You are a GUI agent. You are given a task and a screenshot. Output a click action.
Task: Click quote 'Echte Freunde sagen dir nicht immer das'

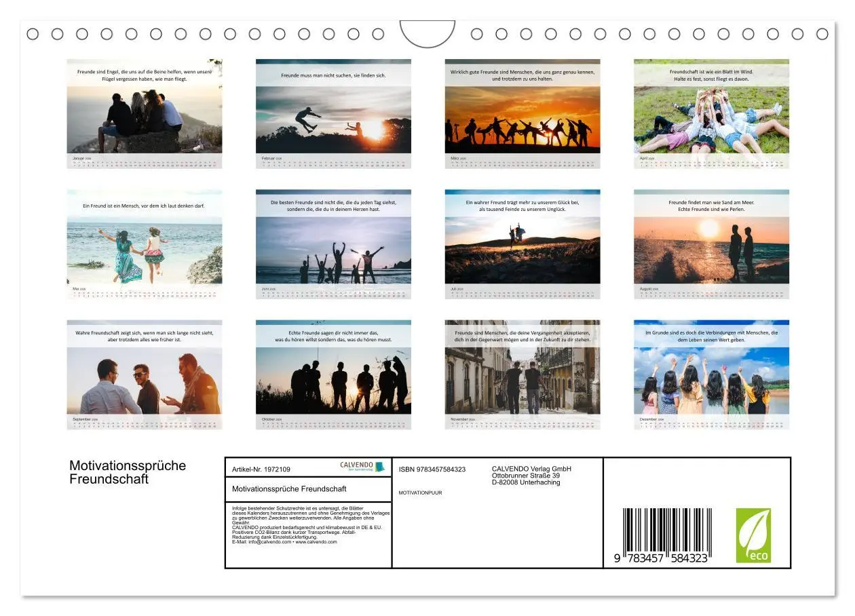(x=333, y=332)
